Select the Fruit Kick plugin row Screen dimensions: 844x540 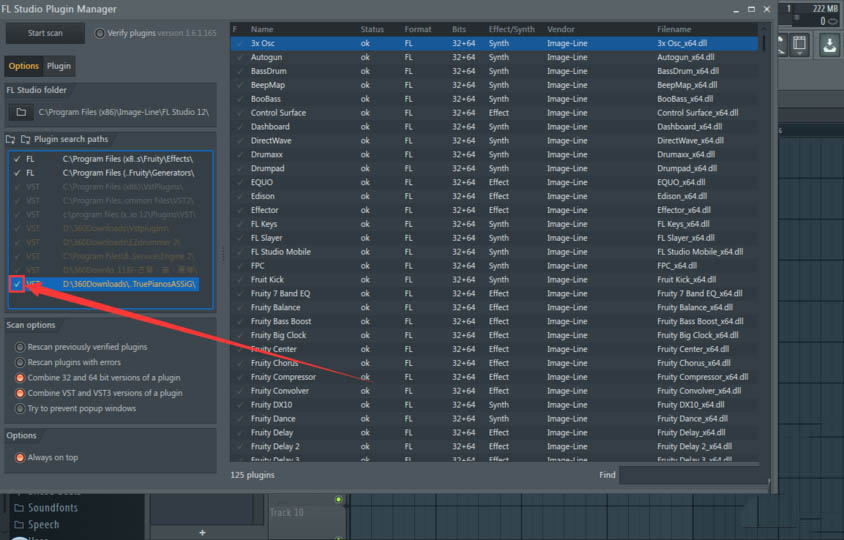click(494, 280)
